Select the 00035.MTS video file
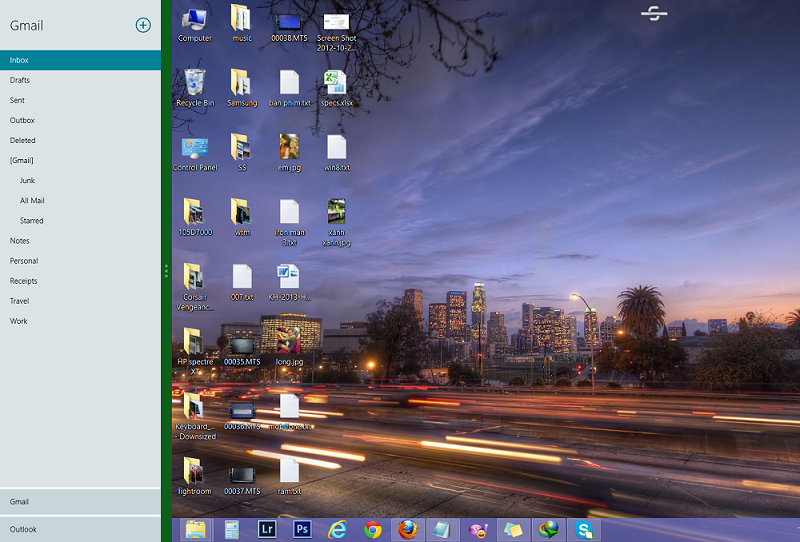The height and width of the screenshot is (542, 800). [242, 352]
